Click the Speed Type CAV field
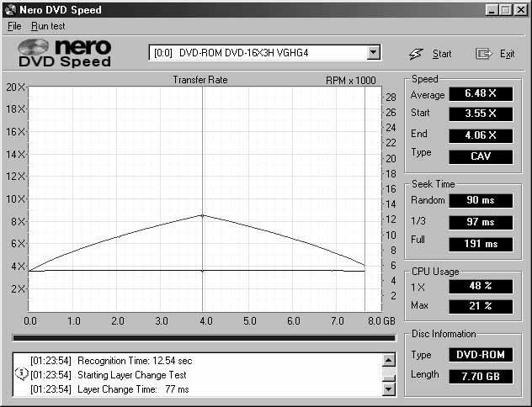Image resolution: width=532 pixels, height=407 pixels. pyautogui.click(x=480, y=156)
